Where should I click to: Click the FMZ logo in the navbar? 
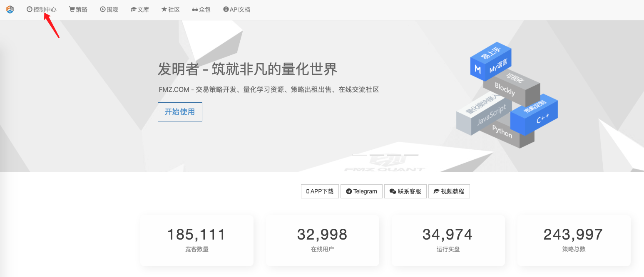10,10
